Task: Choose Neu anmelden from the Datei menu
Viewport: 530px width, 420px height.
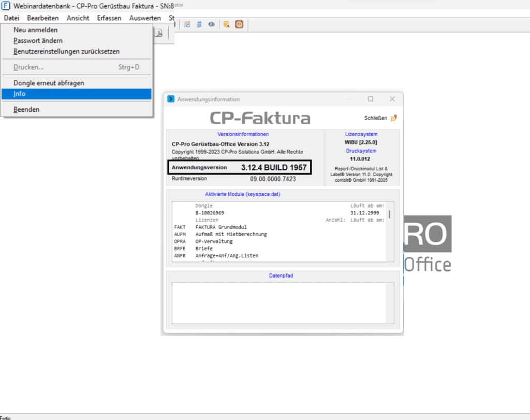Action: pyautogui.click(x=77, y=30)
